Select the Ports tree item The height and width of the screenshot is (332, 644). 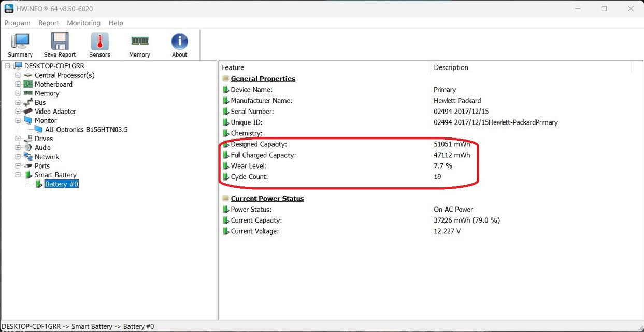42,166
